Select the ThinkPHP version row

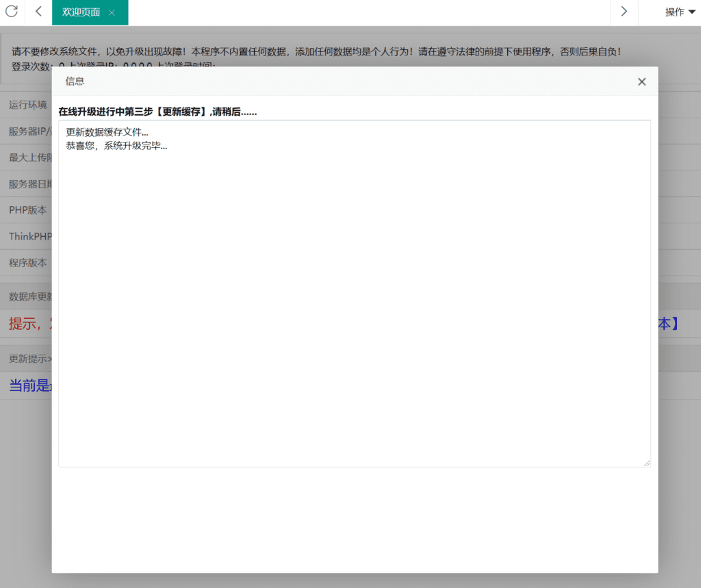(x=29, y=236)
